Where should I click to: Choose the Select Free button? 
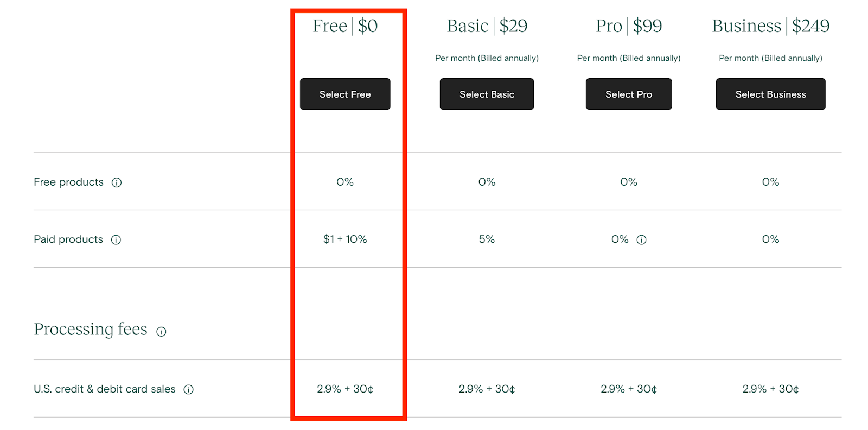(x=345, y=94)
